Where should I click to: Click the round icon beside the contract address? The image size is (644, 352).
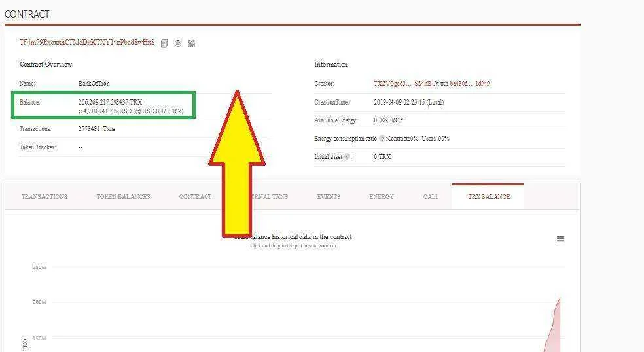178,43
